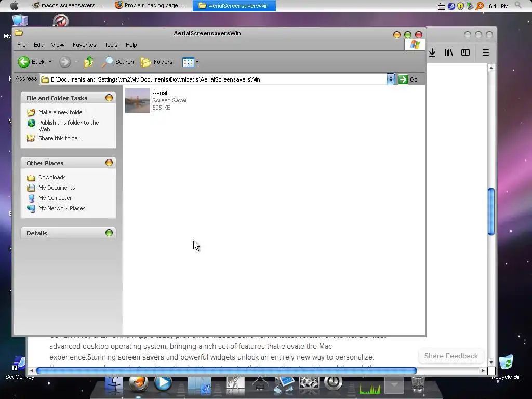
Task: Open Firefox icon in the dock
Action: pos(138,384)
